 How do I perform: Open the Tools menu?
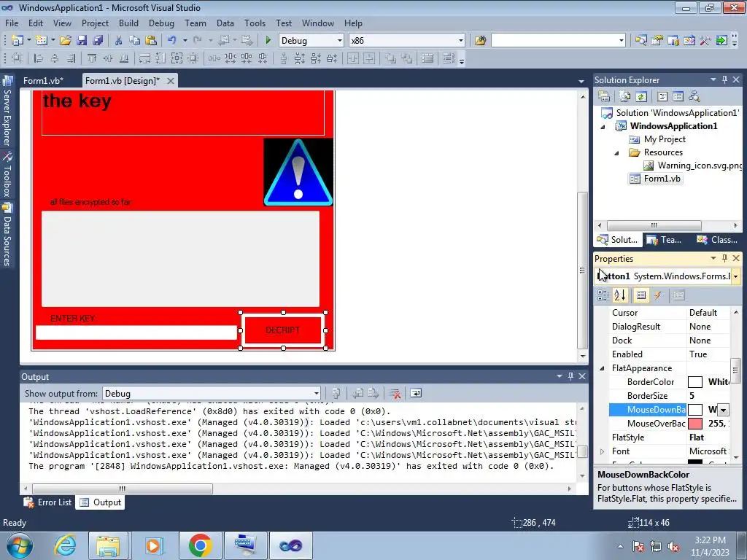click(x=255, y=23)
